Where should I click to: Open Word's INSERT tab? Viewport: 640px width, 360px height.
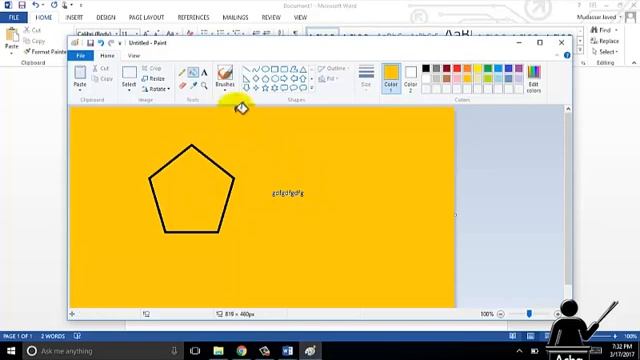74,18
